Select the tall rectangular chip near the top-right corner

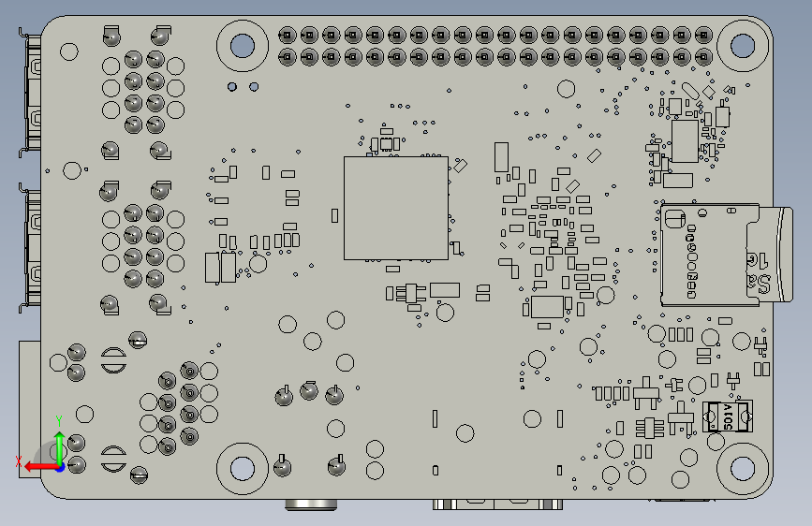[x=685, y=141]
